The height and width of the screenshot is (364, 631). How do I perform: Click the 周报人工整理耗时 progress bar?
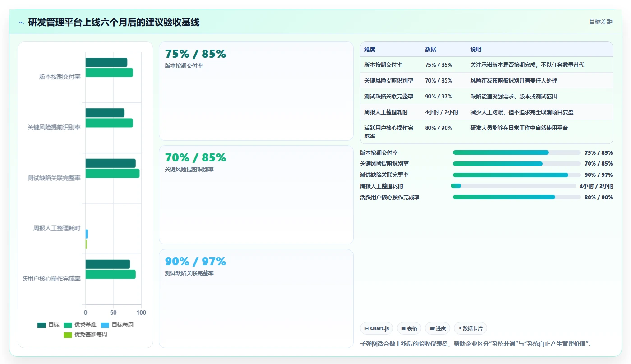click(x=513, y=186)
